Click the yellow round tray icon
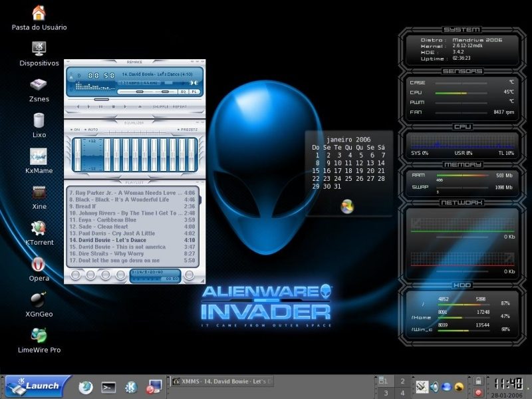 point(459,387)
